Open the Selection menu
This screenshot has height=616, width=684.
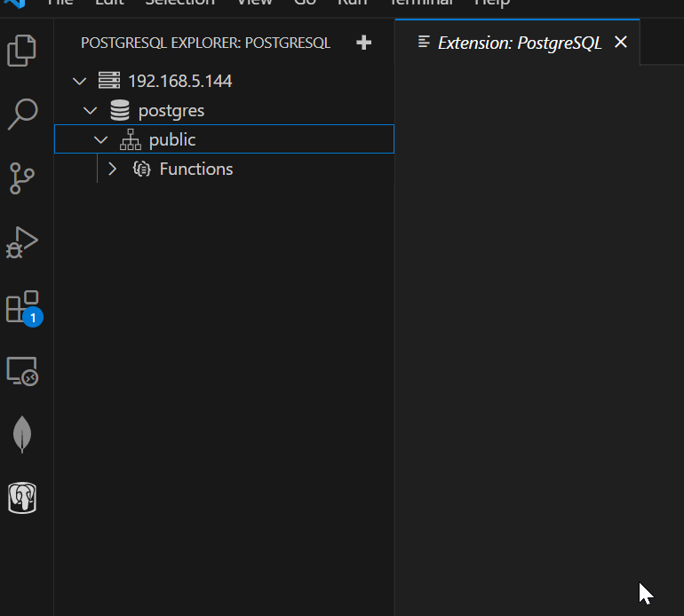tap(180, 3)
